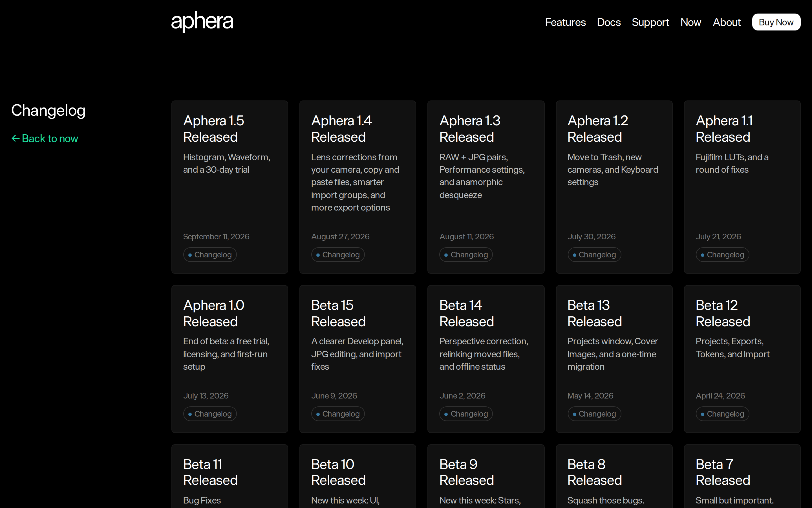Click Changelog tag on Aphera 1.5 card
812x508 pixels.
coord(210,255)
